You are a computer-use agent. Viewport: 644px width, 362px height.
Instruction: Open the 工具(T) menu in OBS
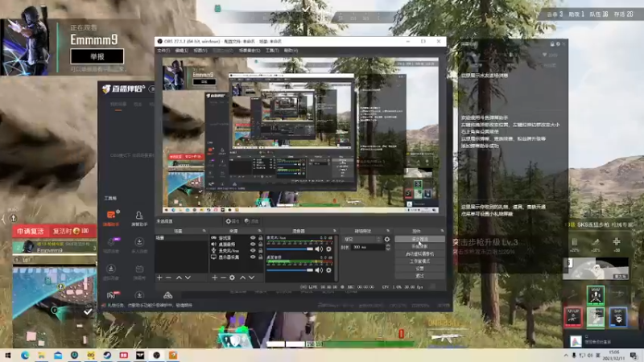[x=272, y=51]
